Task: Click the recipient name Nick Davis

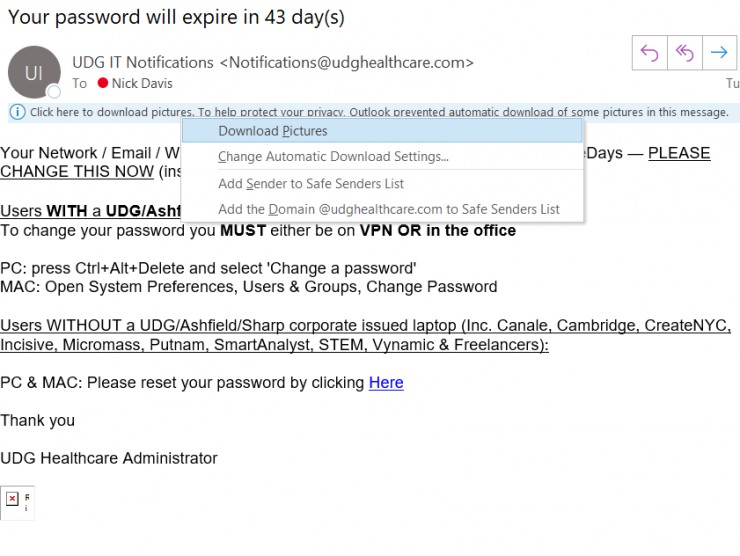Action: (142, 83)
